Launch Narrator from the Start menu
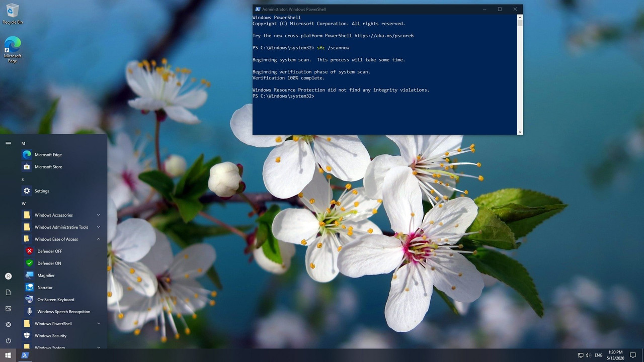Viewport: 644px width, 362px height. pyautogui.click(x=45, y=287)
